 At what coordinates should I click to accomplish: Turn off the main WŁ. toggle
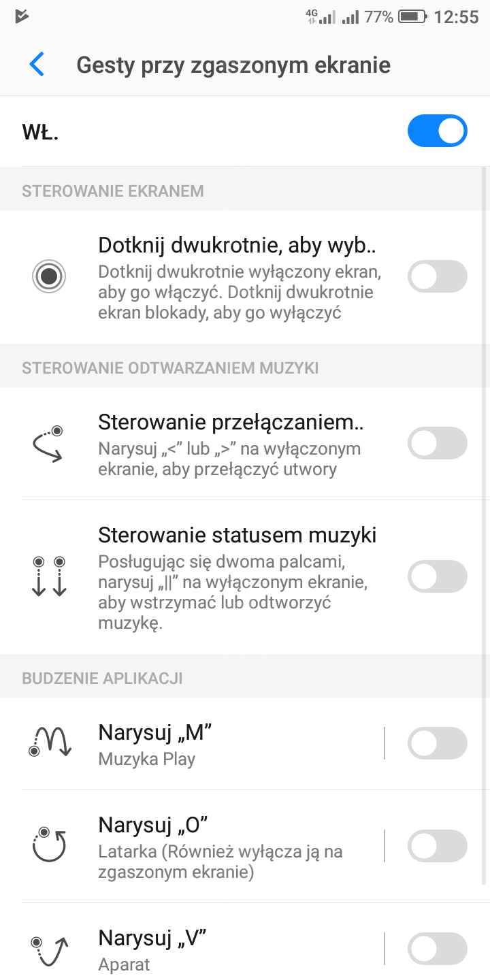(x=437, y=131)
